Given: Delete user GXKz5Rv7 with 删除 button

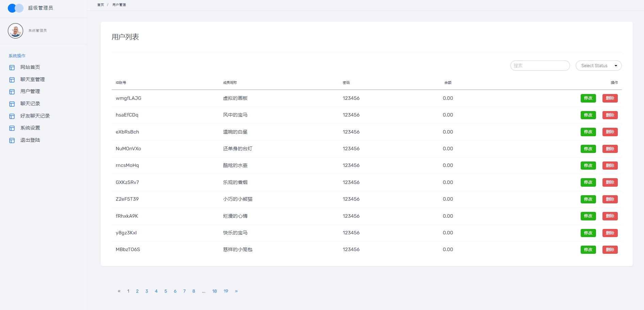Looking at the screenshot, I should click(x=610, y=182).
